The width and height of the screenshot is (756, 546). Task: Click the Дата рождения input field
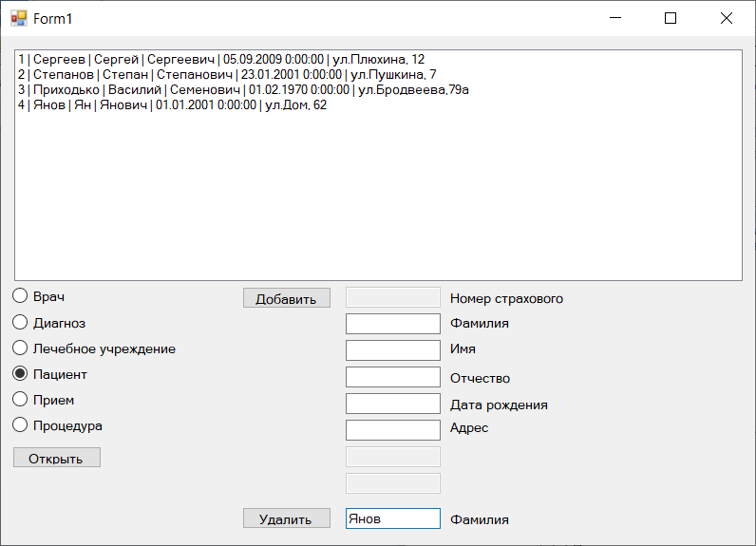point(393,404)
